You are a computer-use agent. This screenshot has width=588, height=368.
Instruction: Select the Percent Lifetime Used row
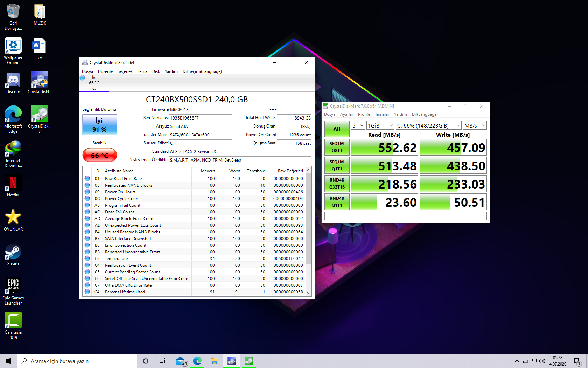(194, 292)
